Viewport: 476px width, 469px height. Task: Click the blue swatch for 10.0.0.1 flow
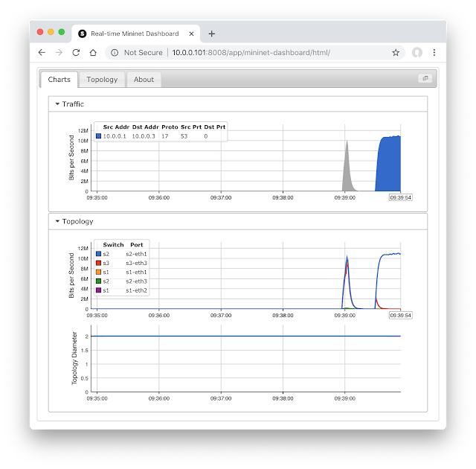click(x=98, y=136)
